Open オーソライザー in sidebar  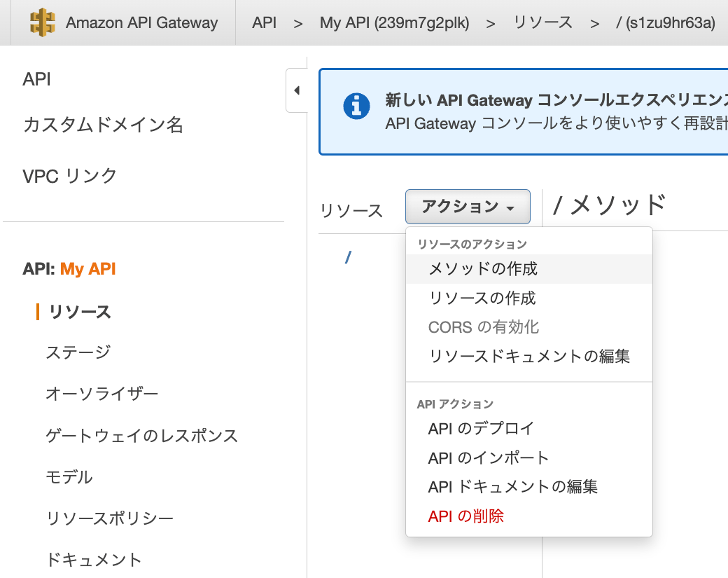(102, 394)
